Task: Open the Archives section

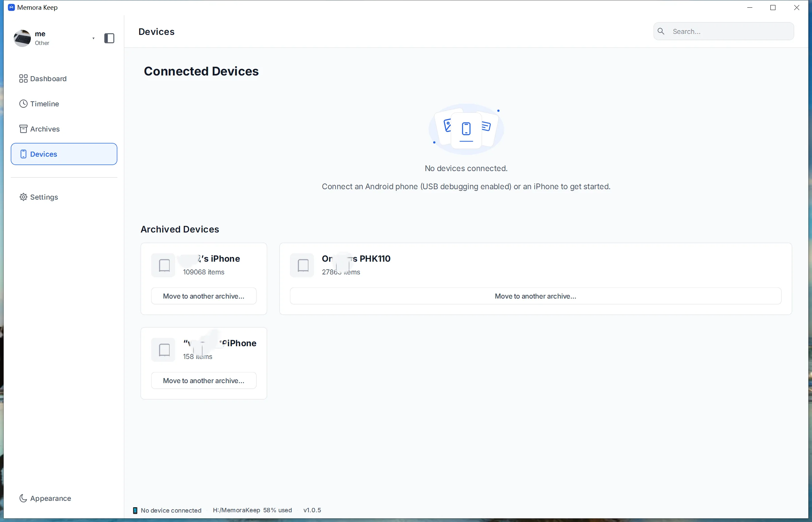Action: click(64, 129)
